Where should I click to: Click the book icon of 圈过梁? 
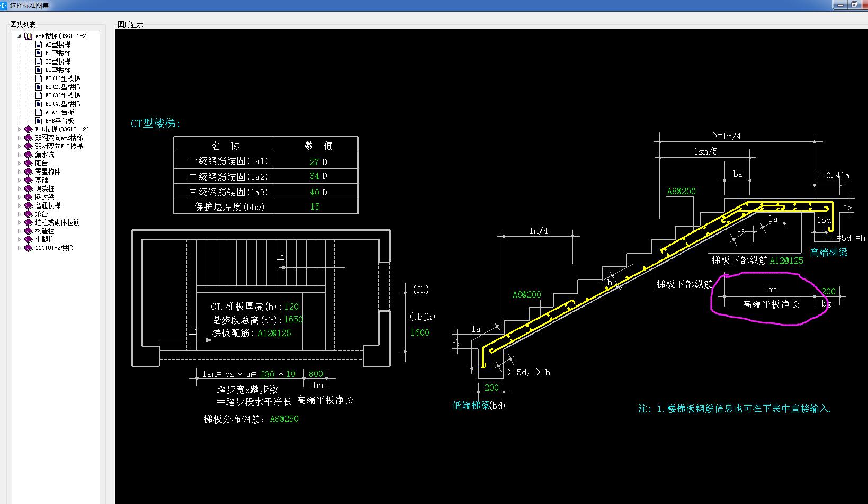click(29, 197)
